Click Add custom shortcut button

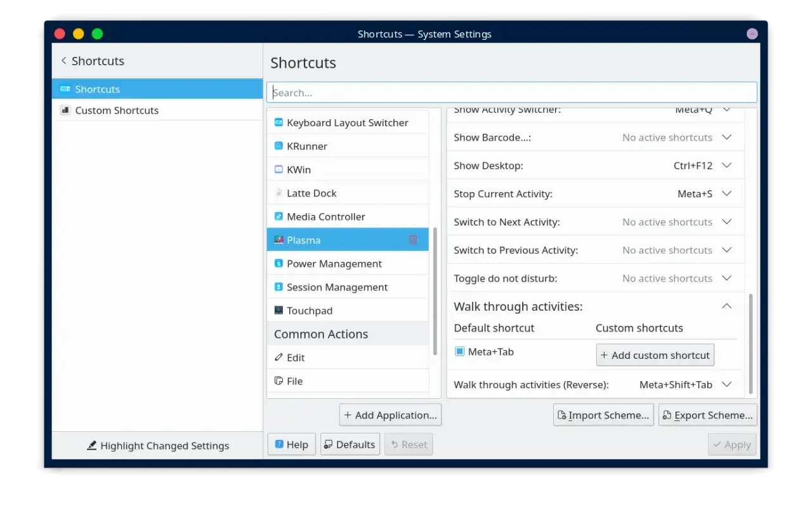[x=655, y=355]
